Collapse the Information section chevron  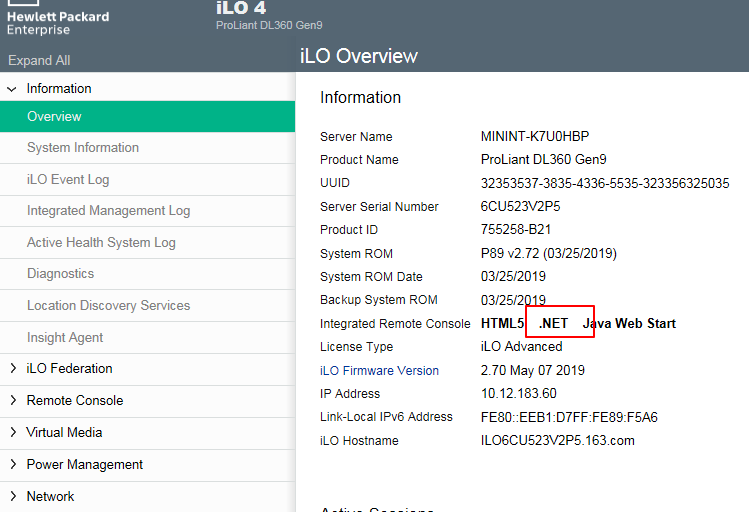pyautogui.click(x=12, y=89)
